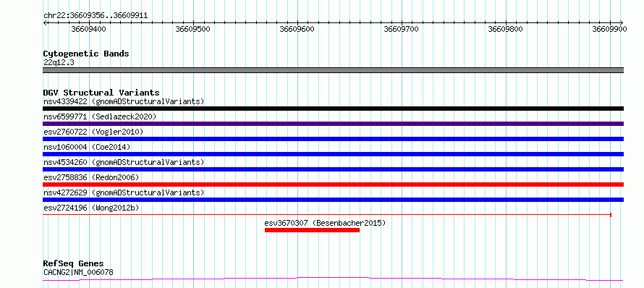Click ruler tick label 36609700
Screen dimensions: 644x288
click(401, 29)
